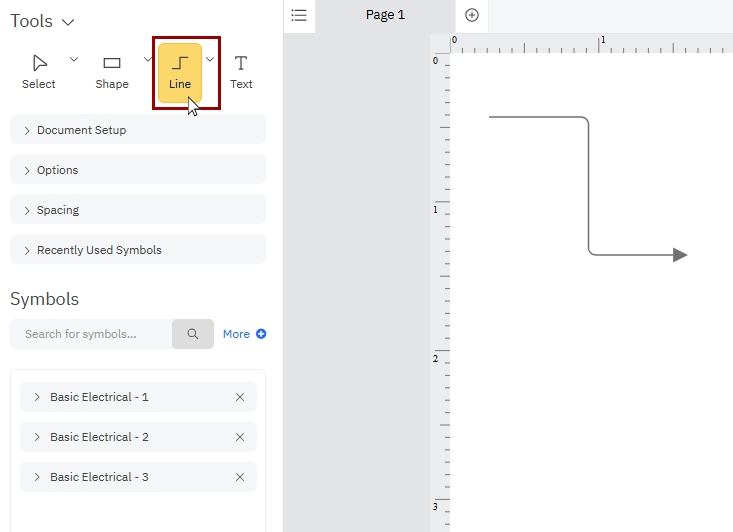
Task: Expand the Spacing section
Action: (x=137, y=210)
